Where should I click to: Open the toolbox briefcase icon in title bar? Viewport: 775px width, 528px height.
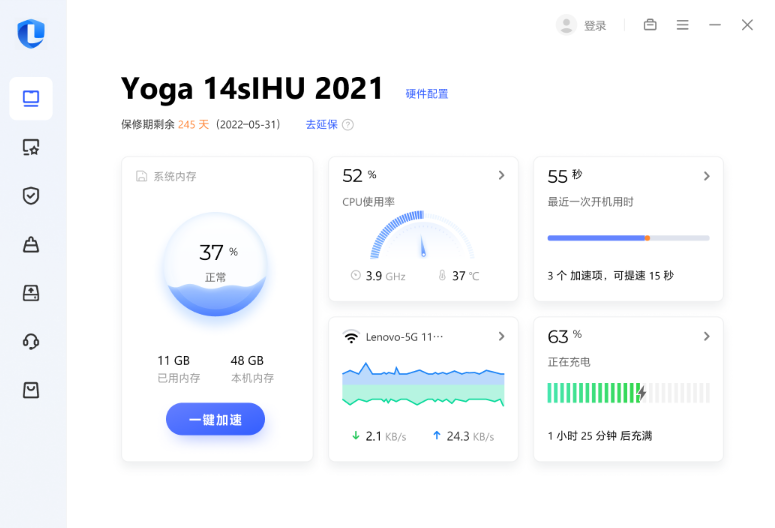650,25
